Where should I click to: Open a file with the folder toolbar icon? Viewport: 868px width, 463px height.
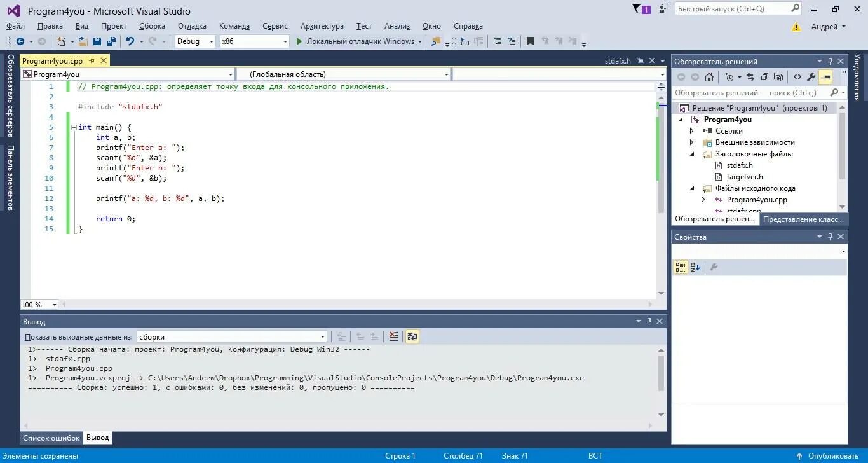pyautogui.click(x=83, y=41)
